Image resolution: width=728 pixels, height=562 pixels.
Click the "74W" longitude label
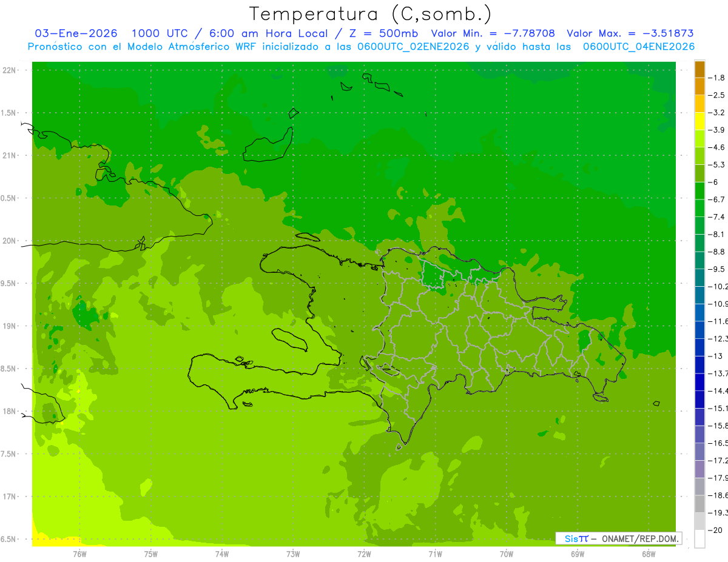pyautogui.click(x=222, y=554)
